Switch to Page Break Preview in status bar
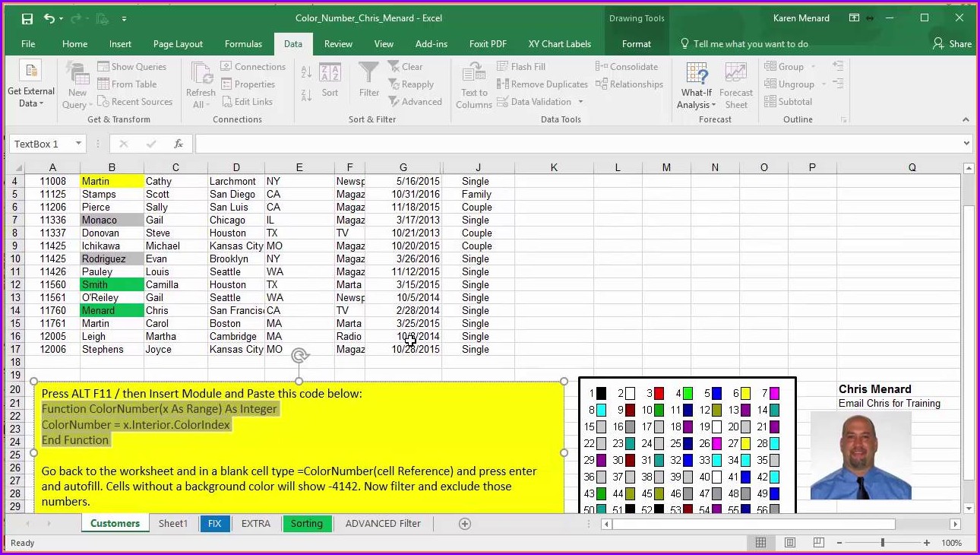 (x=819, y=543)
